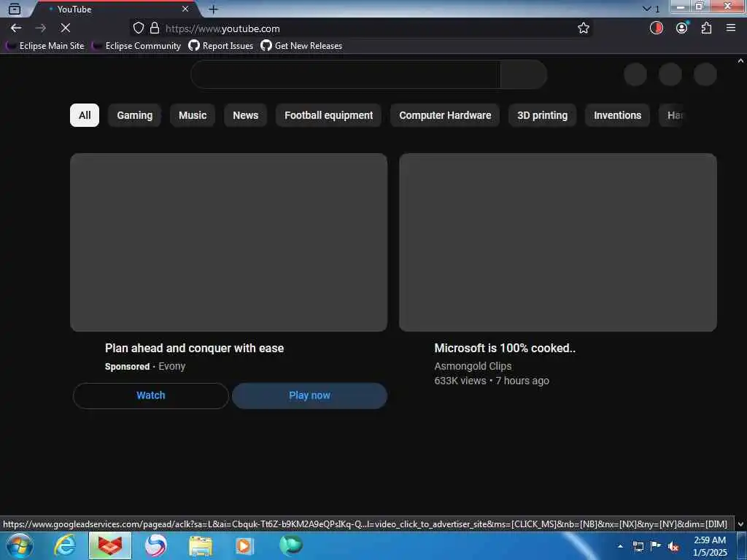Open the media player taskbar icon

[x=244, y=545]
